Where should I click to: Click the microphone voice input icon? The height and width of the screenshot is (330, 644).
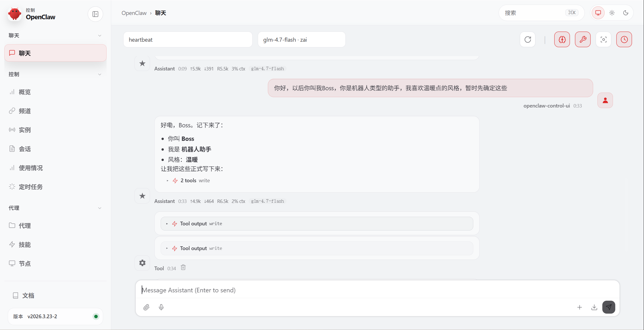[x=161, y=307]
